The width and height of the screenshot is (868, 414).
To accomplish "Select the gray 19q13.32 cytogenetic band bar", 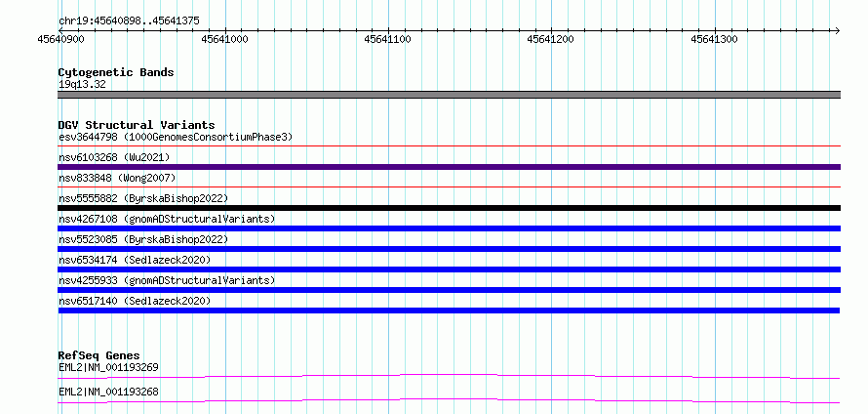I will point(449,95).
